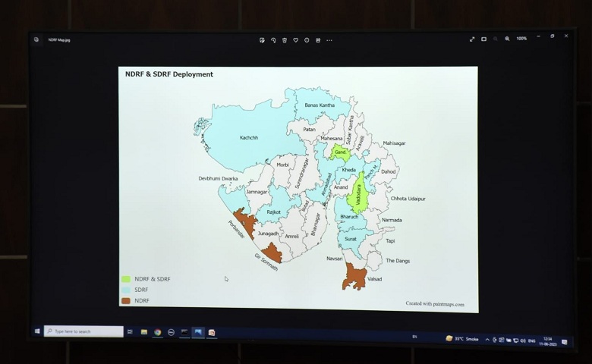Screen dimensions: 592x364
Task: Zoom in with the magnifier plus icon
Action: tap(507, 39)
